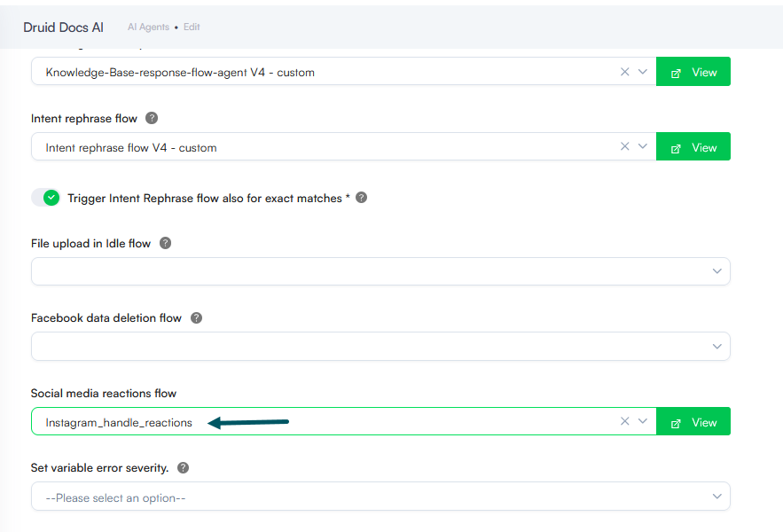Open help for Set variable error severity

(x=184, y=467)
